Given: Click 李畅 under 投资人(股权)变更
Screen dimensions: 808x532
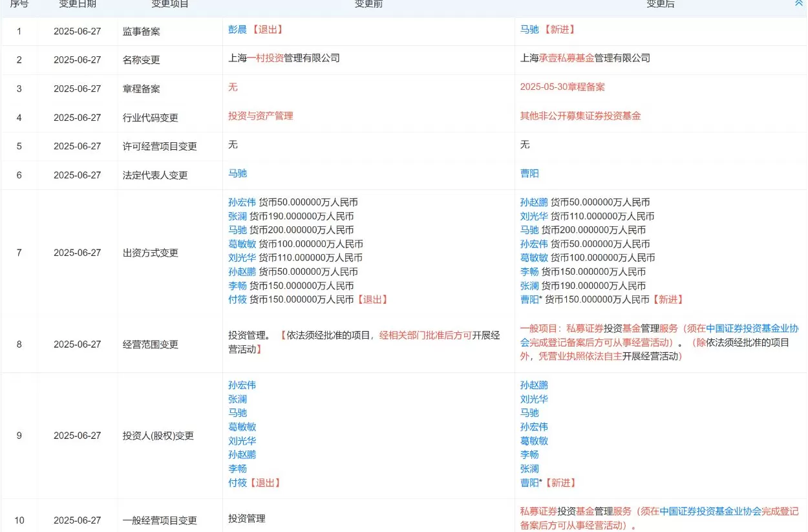Looking at the screenshot, I should [237, 468].
